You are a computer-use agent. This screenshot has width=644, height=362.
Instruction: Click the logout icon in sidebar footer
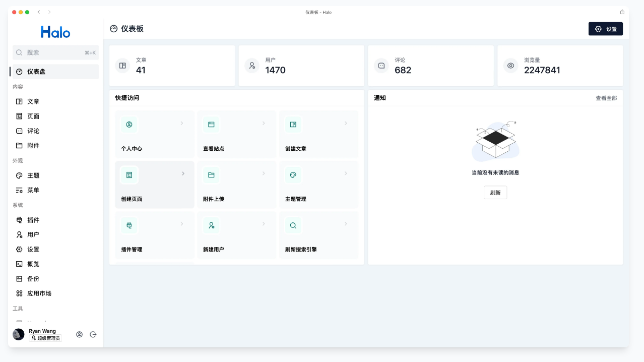pos(93,334)
